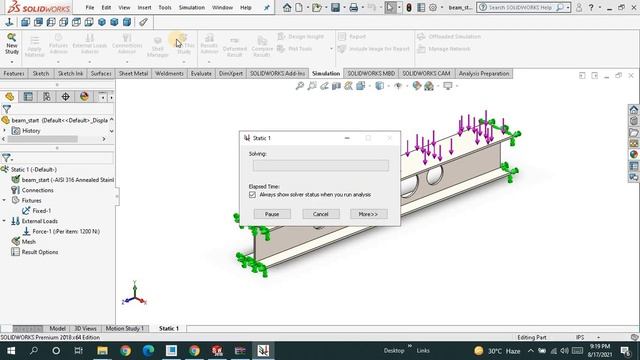Switch to the Analysis Preparation tab

coord(484,73)
